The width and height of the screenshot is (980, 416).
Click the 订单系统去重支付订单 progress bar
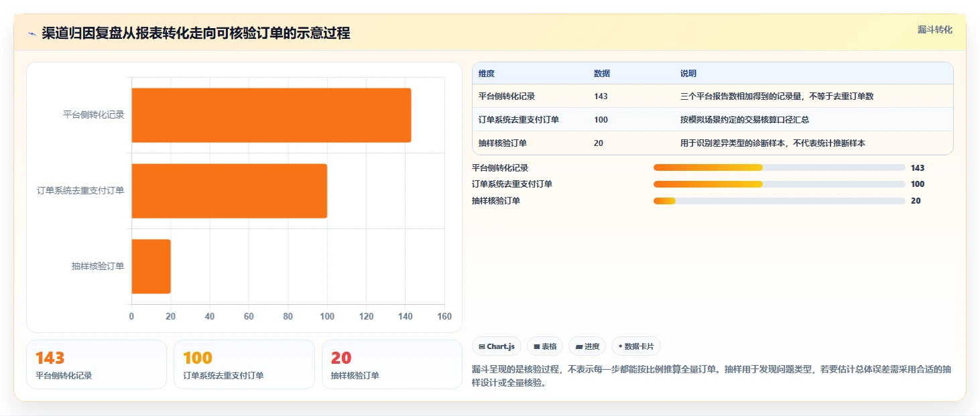(779, 184)
